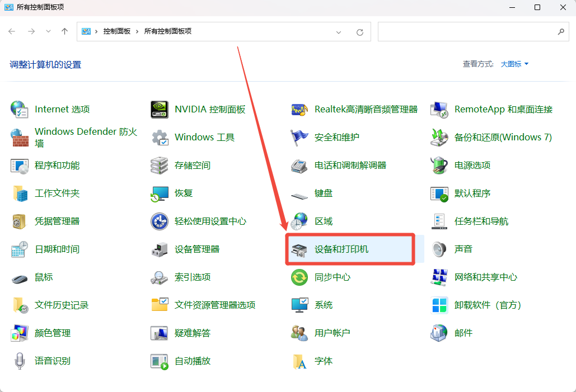Click the search magnifier icon
576x392 pixels.
point(561,31)
